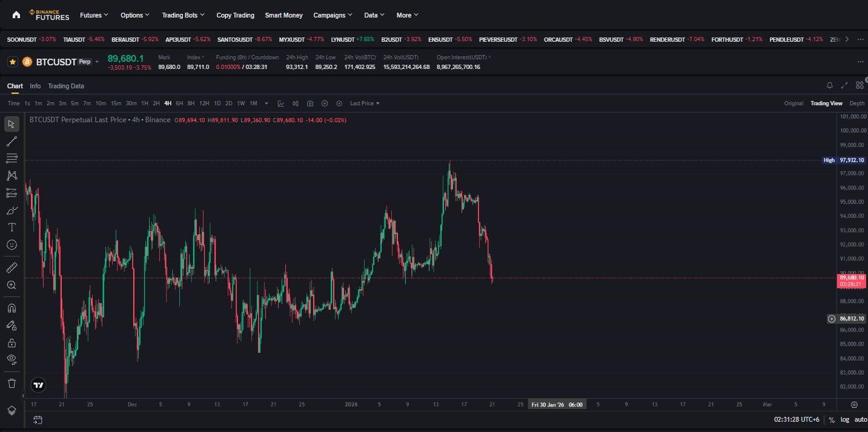
Task: Click the fullscreen expand arrows icon
Action: pyautogui.click(x=845, y=86)
